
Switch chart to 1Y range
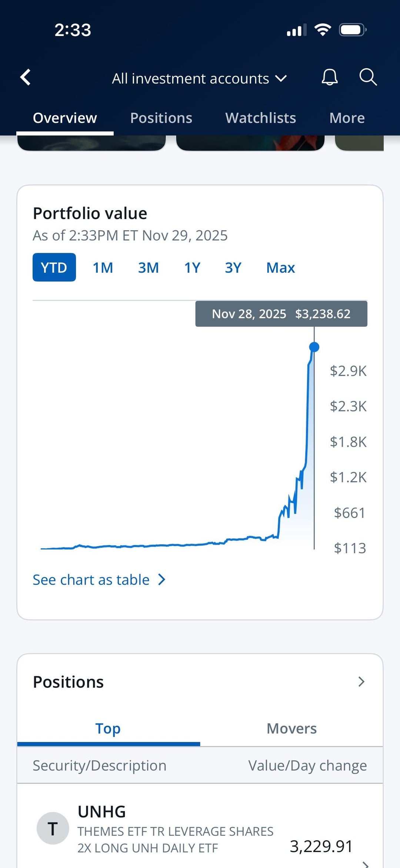(192, 267)
